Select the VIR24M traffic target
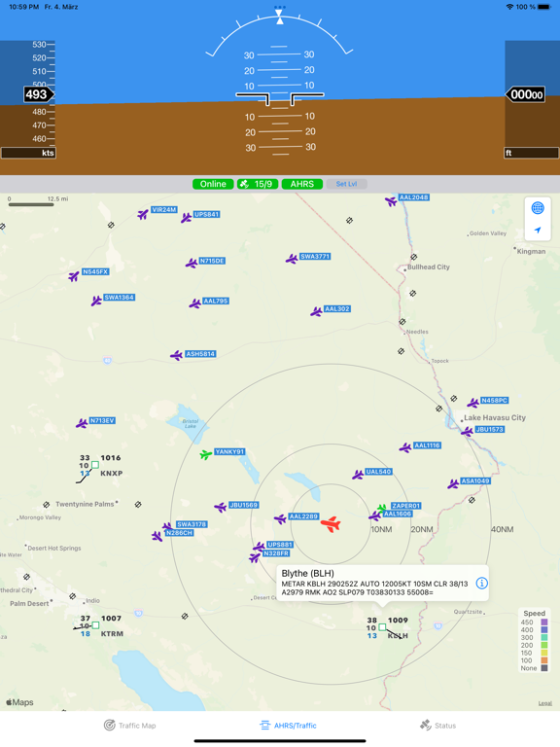The width and height of the screenshot is (560, 747). [x=143, y=214]
